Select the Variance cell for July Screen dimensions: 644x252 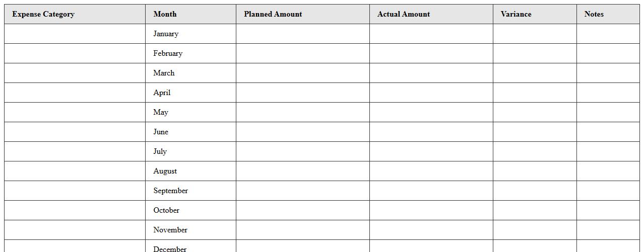[535, 151]
